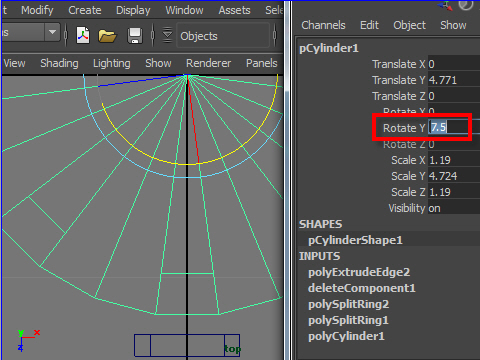
Task: Open the Channels menu in the Channel Box
Action: point(323,25)
